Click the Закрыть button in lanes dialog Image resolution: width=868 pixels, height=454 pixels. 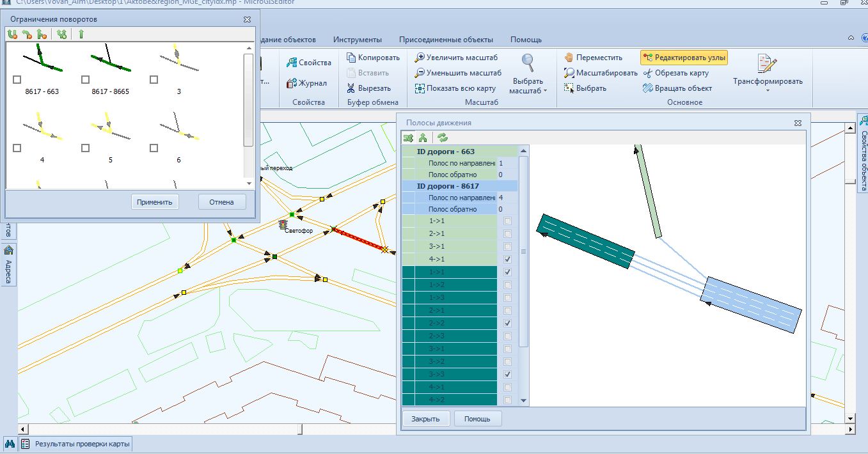click(x=425, y=419)
